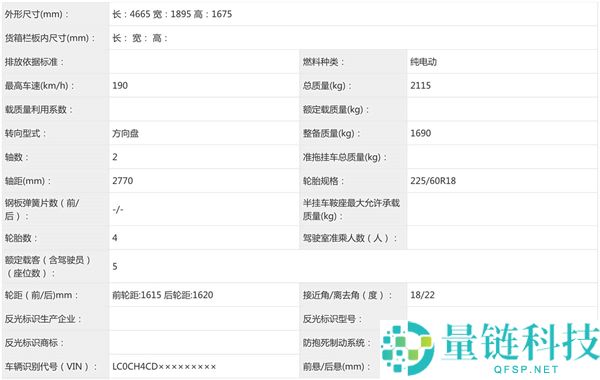This screenshot has width=600, height=380.
Task: Click the label 反光标识商标
Action: point(34,343)
